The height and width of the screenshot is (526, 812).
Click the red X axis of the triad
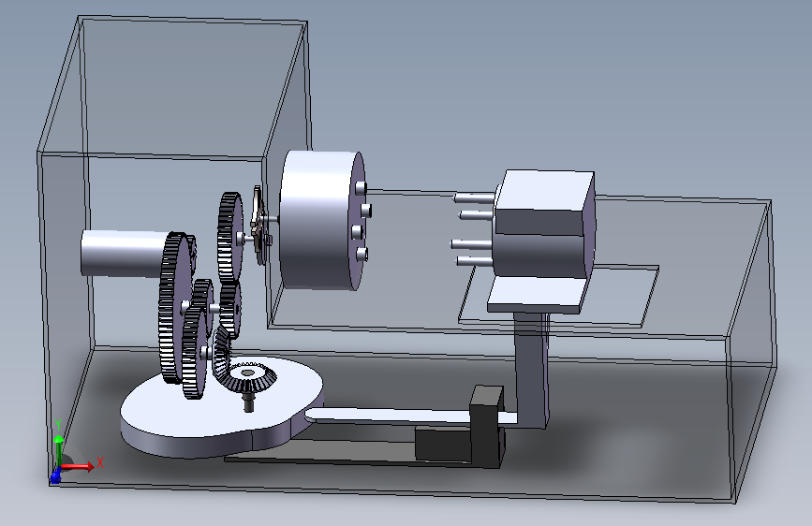78,466
